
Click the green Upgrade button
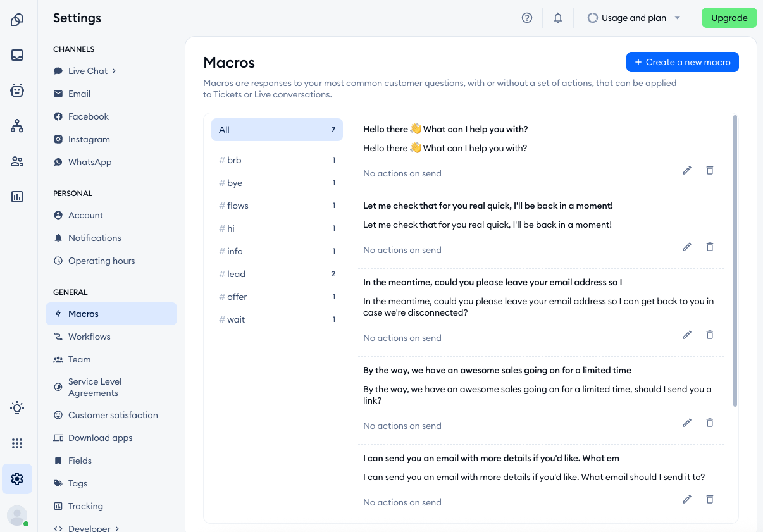pos(729,18)
